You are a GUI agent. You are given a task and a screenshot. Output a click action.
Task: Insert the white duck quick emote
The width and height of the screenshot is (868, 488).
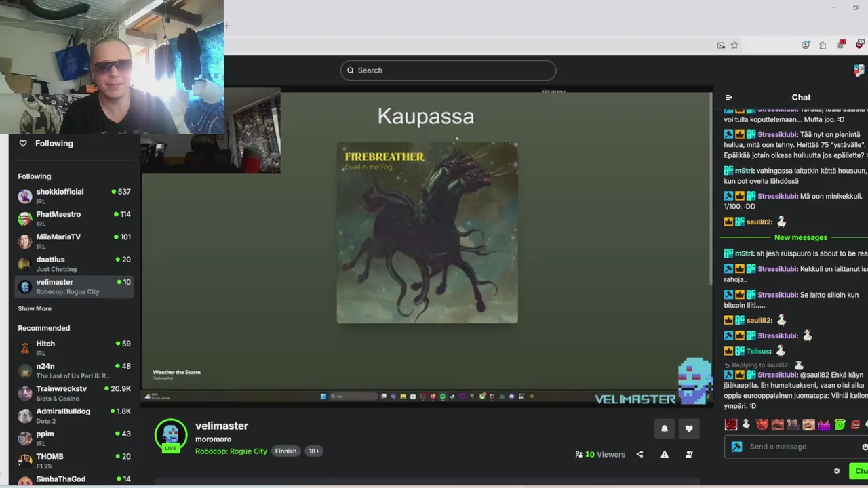tap(747, 425)
